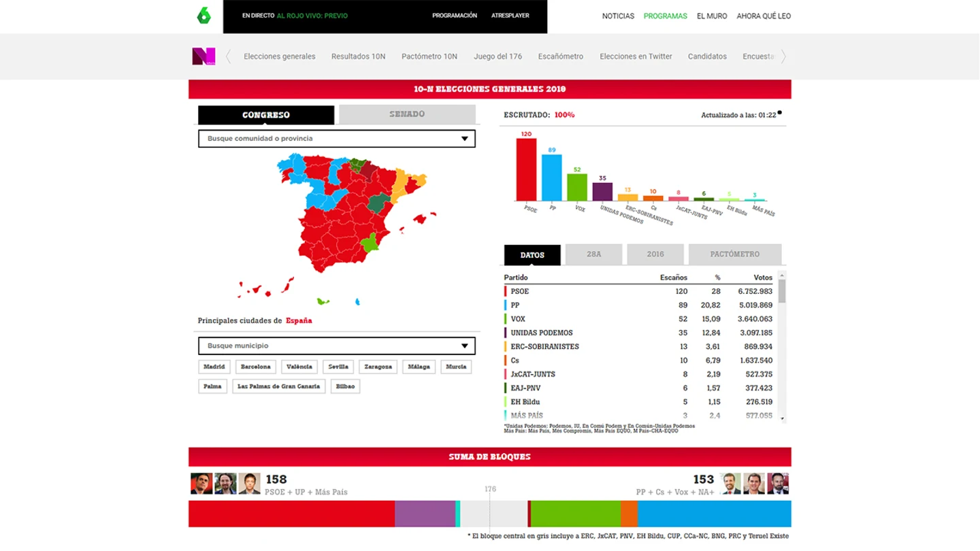Switch to the Congreso tab
Viewport: 980px width, 551px height.
[x=266, y=115]
